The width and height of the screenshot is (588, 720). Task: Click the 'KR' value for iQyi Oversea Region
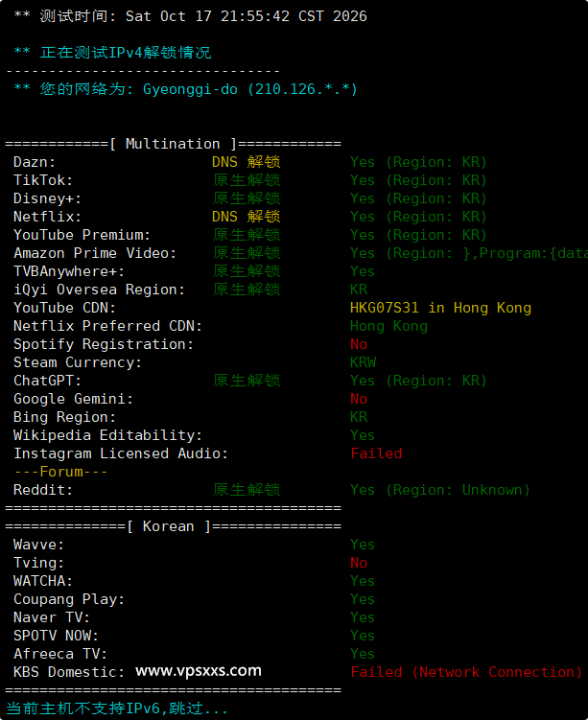point(359,290)
